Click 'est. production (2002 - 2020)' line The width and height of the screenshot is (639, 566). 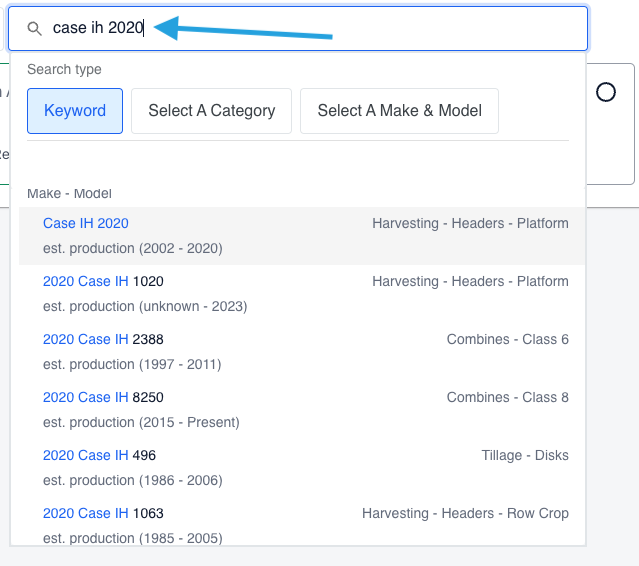click(133, 248)
